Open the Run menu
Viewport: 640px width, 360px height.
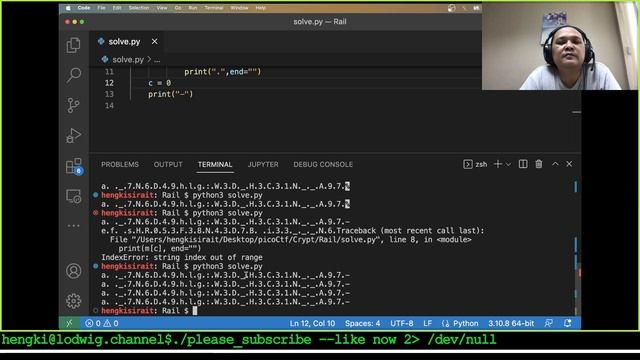tap(193, 8)
